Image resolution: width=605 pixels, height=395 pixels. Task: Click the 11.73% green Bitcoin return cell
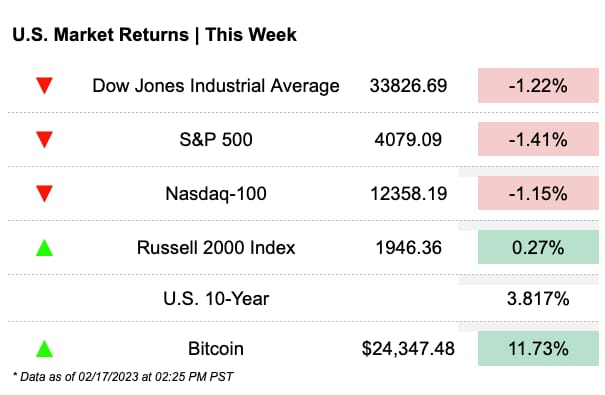point(538,349)
